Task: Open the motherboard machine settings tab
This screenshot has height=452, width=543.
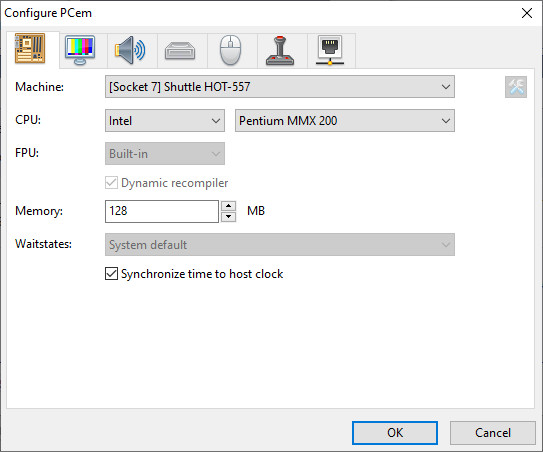Action: point(30,48)
